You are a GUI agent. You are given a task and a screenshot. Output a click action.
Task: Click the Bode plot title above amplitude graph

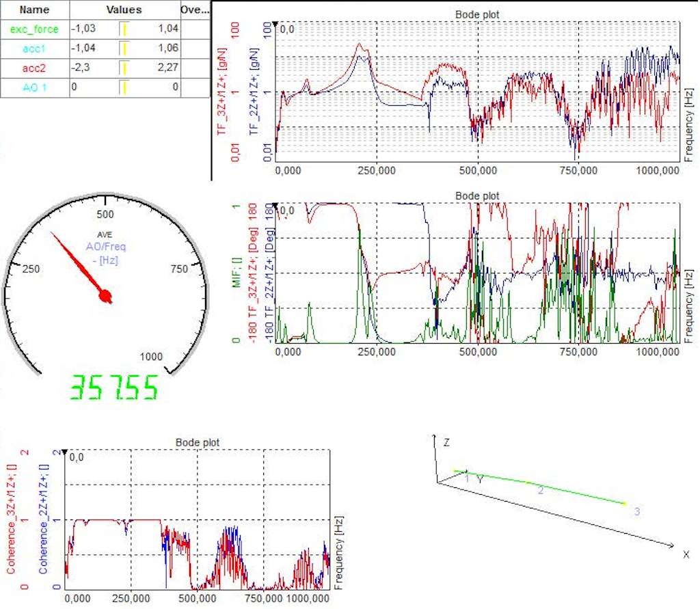[476, 14]
